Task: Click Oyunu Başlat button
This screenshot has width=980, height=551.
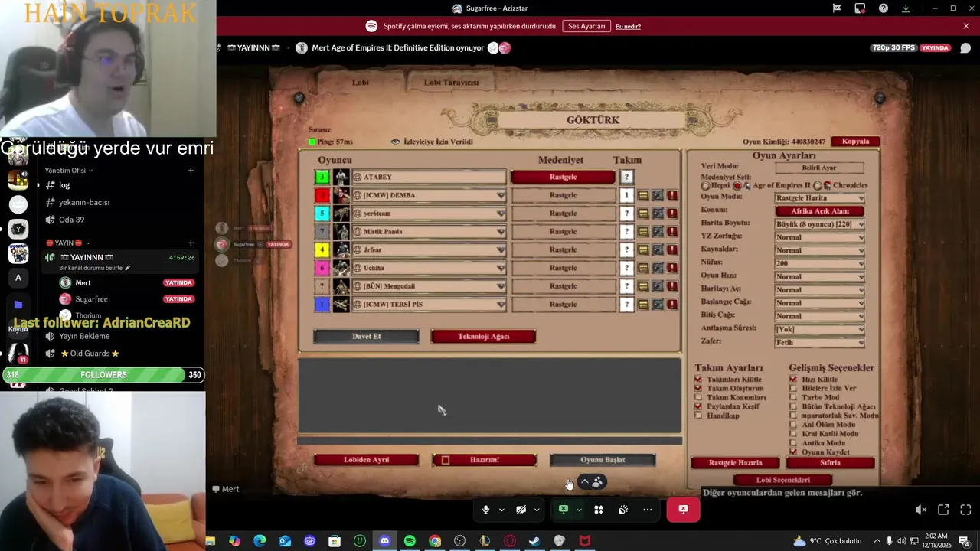Action: [603, 460]
